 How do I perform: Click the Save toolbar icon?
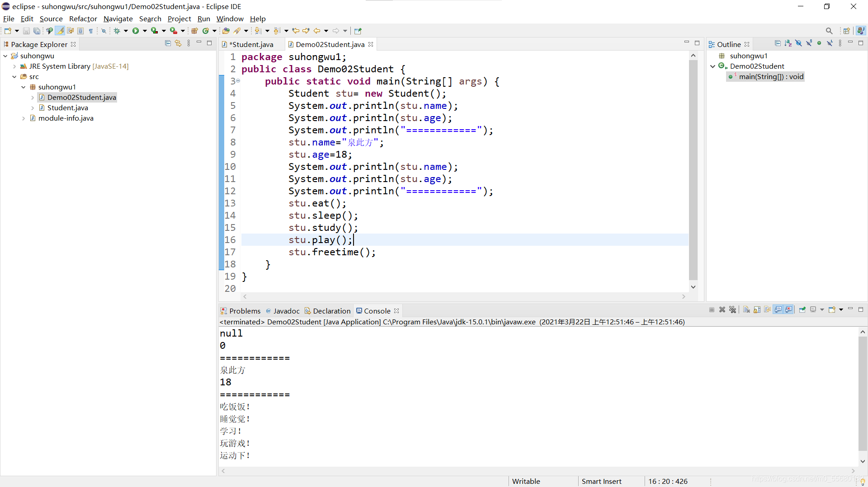click(x=26, y=31)
